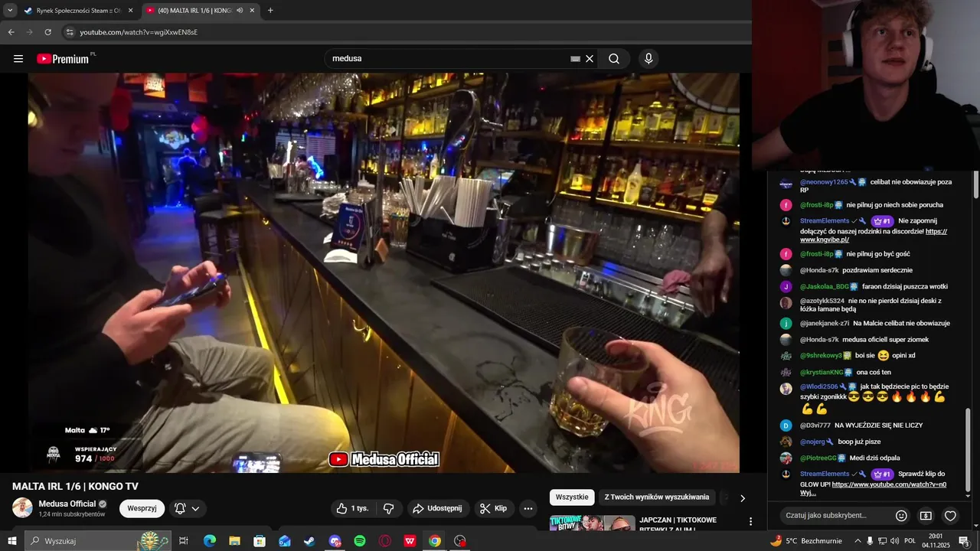The width and height of the screenshot is (980, 551).
Task: Start voice search with the microphone
Action: 648,59
